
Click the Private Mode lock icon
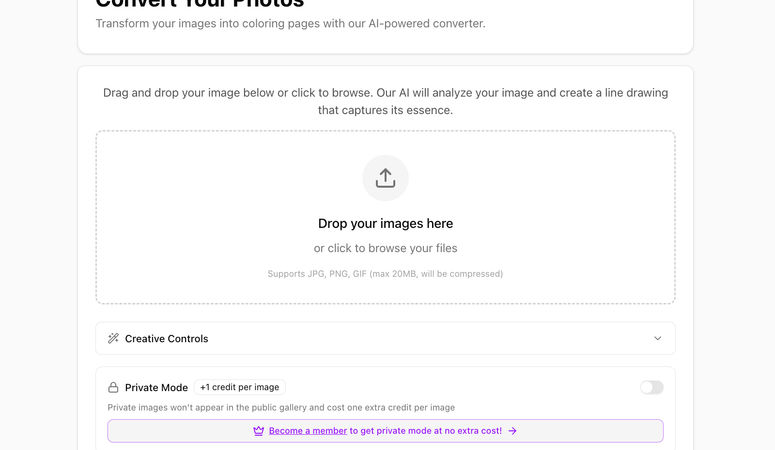pos(113,387)
